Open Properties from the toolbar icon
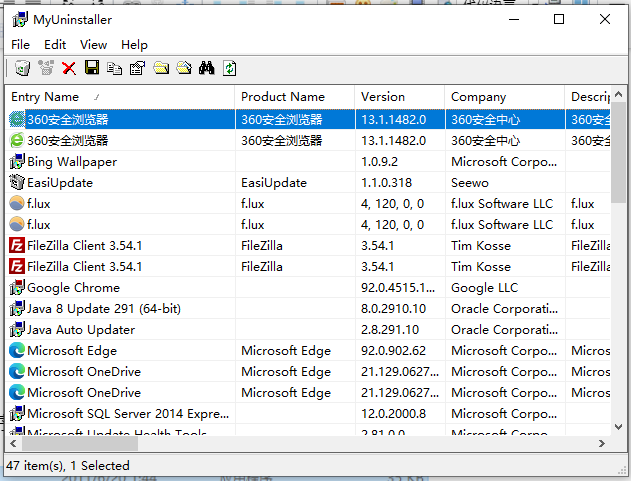 click(138, 68)
